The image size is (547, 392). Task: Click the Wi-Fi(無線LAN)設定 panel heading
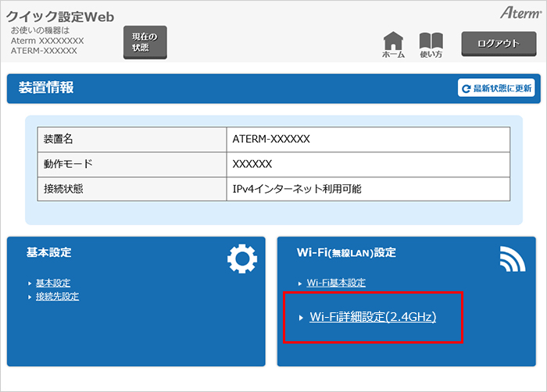(346, 252)
